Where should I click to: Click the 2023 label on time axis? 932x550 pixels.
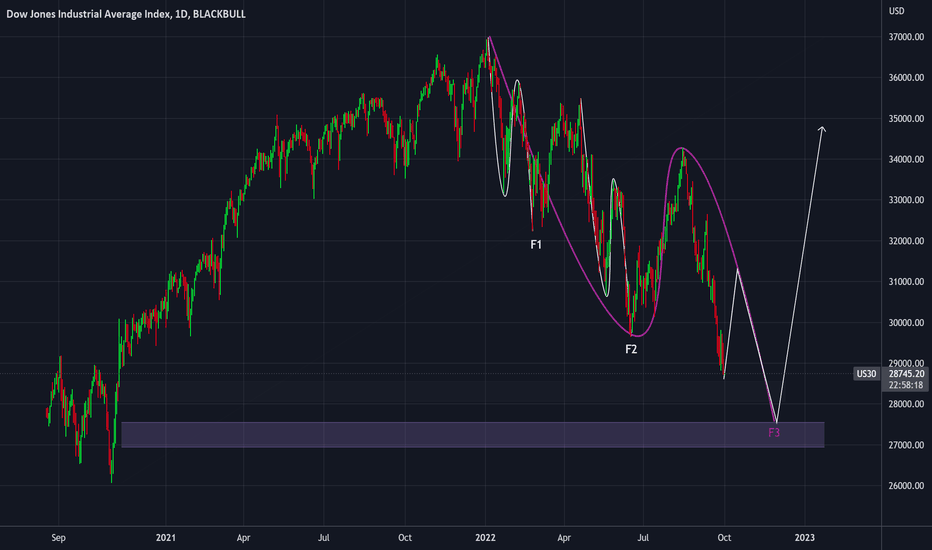(805, 538)
